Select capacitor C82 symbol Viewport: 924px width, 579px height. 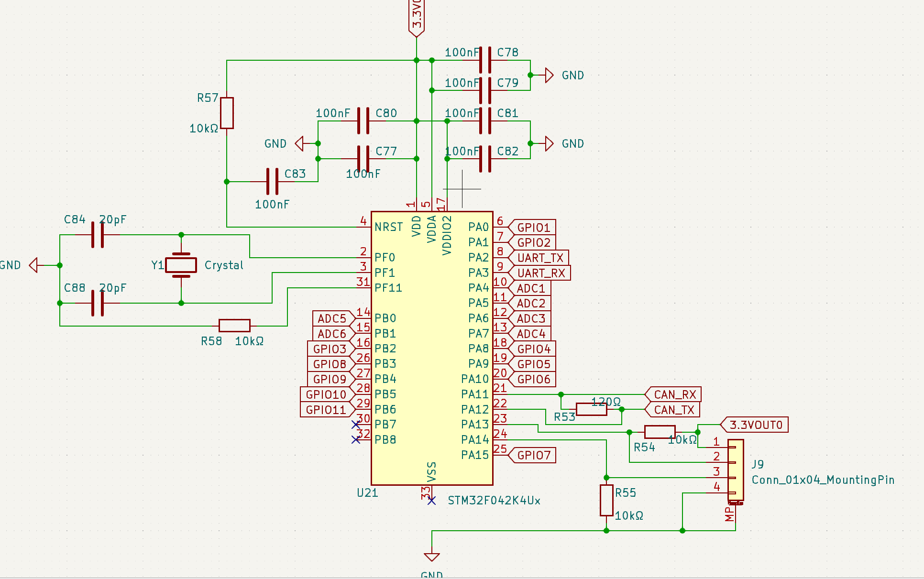tap(485, 159)
